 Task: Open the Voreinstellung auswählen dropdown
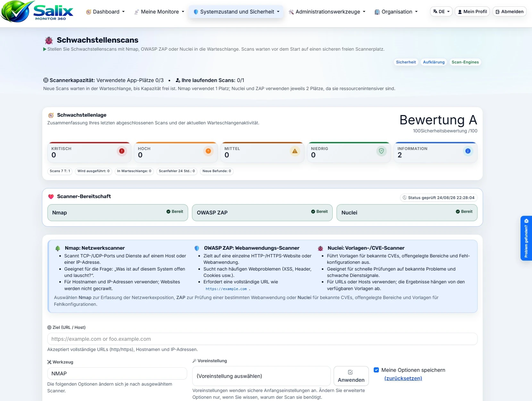[262, 376]
